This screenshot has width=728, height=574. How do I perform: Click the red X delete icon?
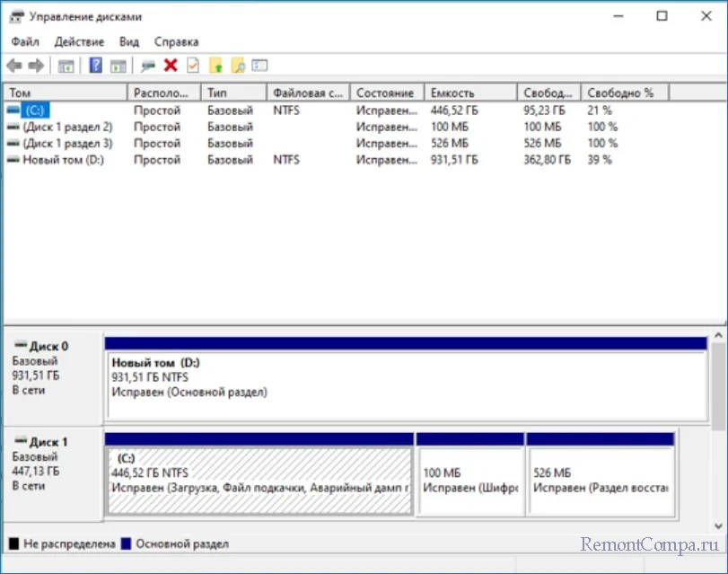171,66
